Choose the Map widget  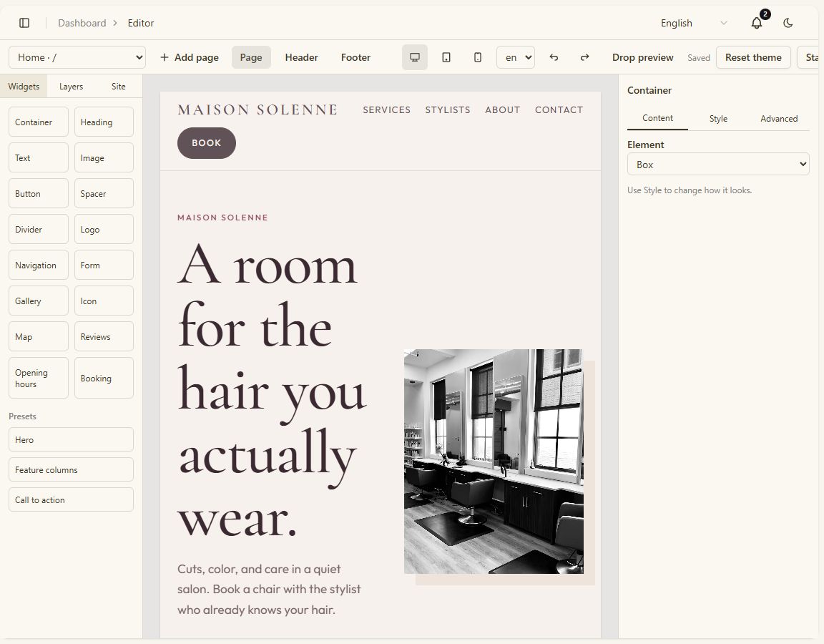click(x=39, y=336)
